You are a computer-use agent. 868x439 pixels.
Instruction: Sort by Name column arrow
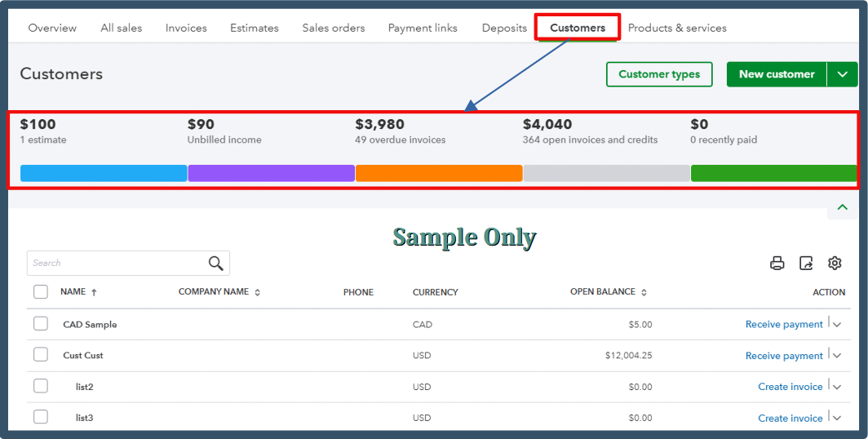(94, 292)
